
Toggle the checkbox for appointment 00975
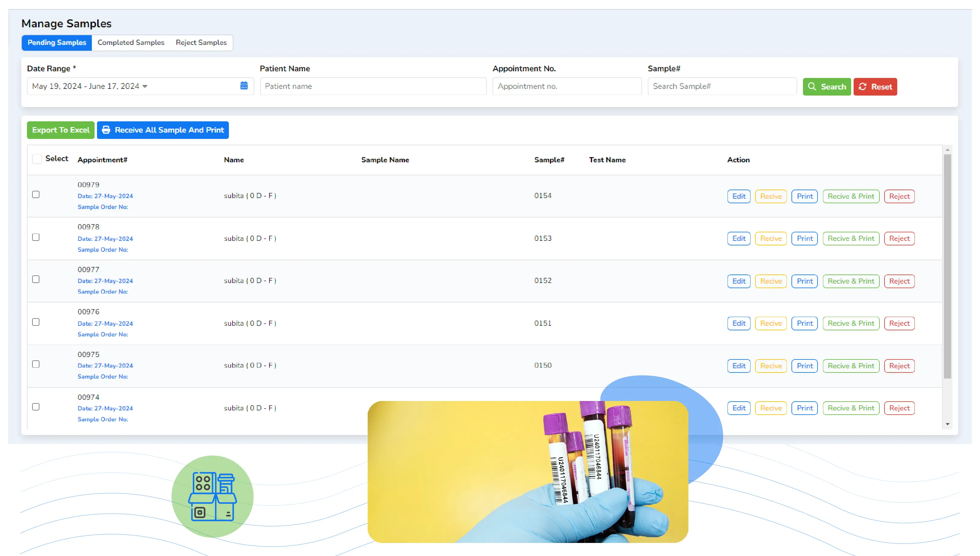point(36,364)
